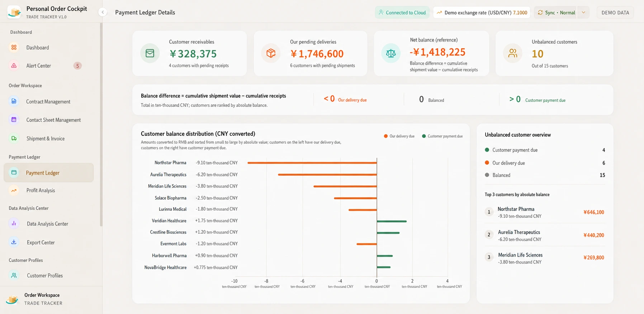Click the Export Center download icon
This screenshot has height=314, width=644.
tap(14, 242)
